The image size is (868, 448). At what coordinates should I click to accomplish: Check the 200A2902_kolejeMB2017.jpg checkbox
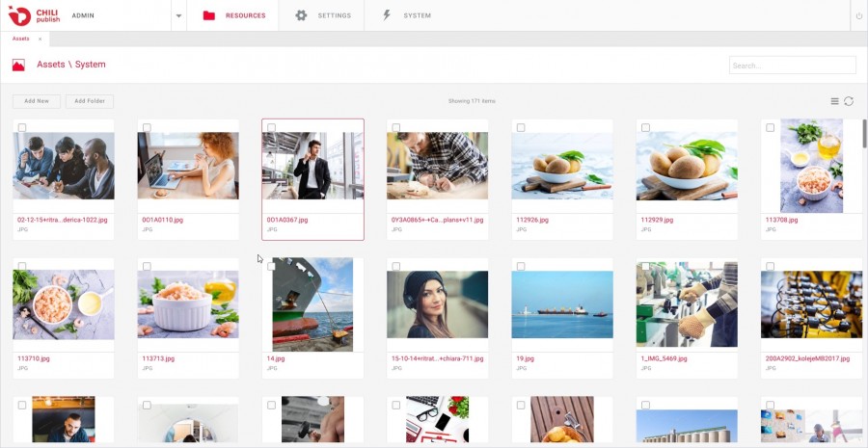[770, 267]
